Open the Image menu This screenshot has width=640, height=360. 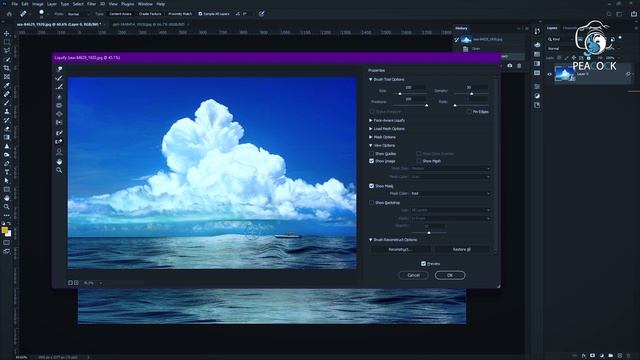(x=38, y=4)
